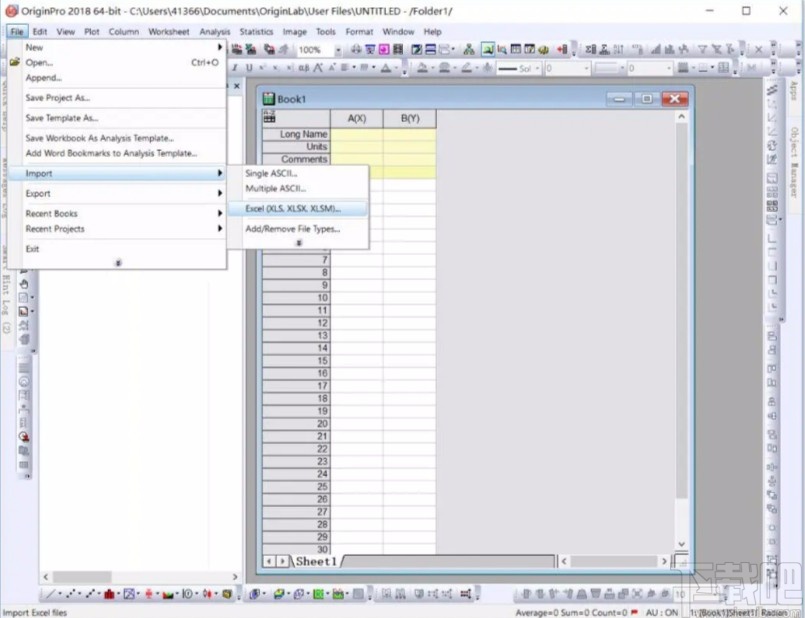The height and width of the screenshot is (618, 805).
Task: Open the Analysis menu
Action: pyautogui.click(x=215, y=31)
